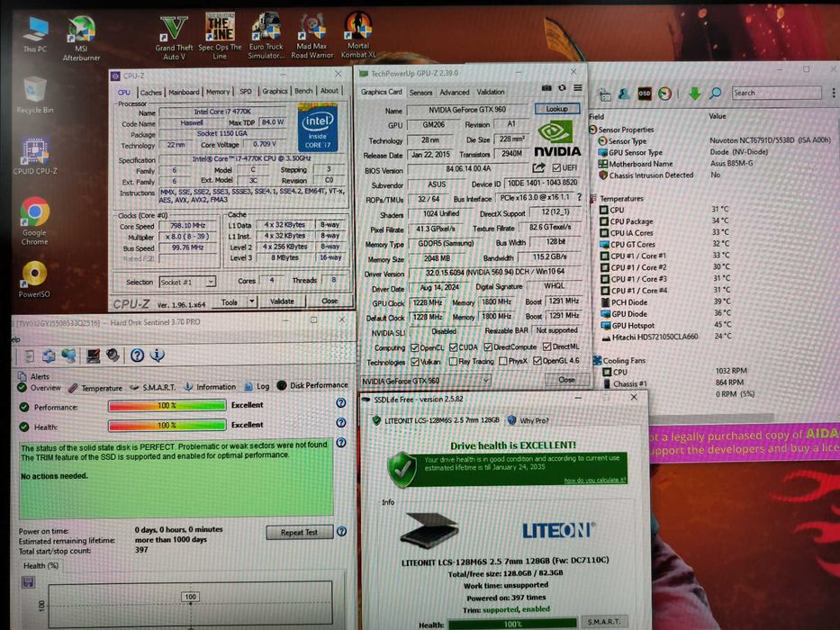Switch to the Mainboard tab in CPU-Z

coord(184,92)
